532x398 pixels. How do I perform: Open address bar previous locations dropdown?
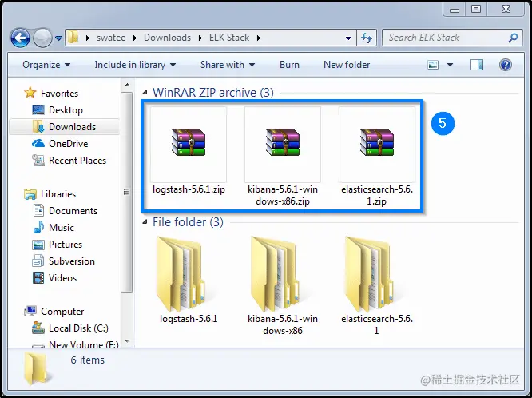click(348, 38)
